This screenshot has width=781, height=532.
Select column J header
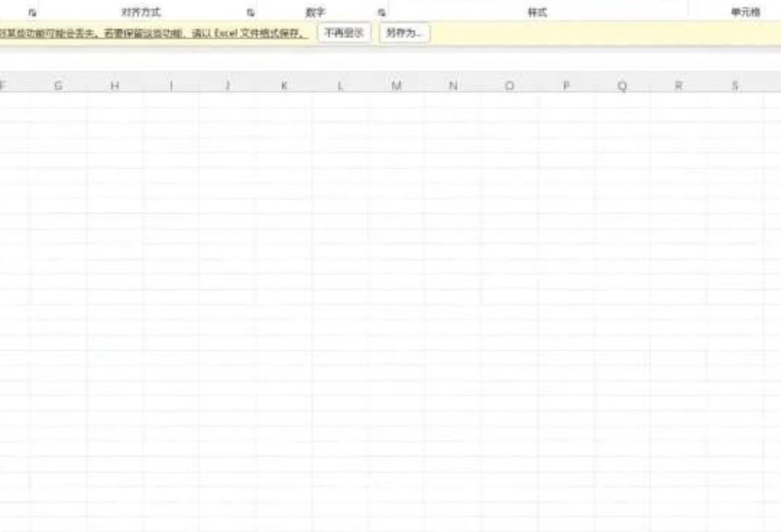(x=228, y=86)
